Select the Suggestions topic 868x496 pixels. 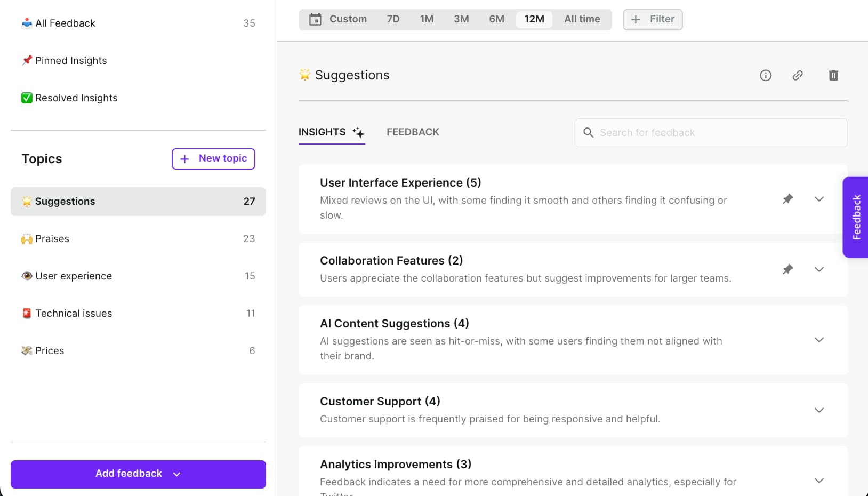pyautogui.click(x=138, y=202)
